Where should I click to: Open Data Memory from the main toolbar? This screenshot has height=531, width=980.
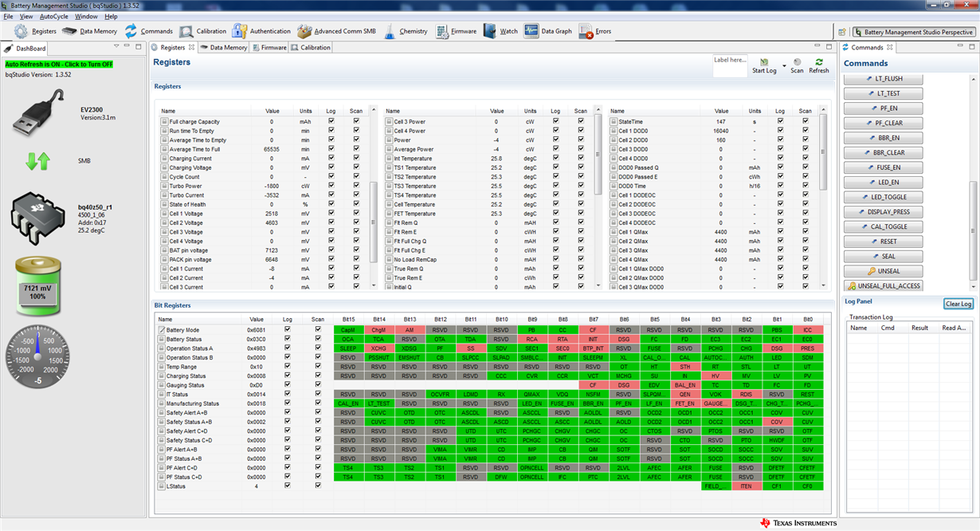click(x=89, y=32)
